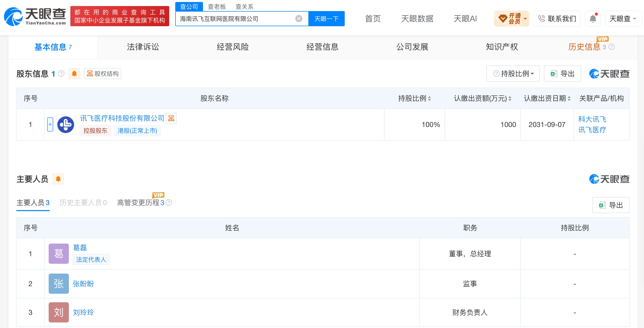This screenshot has height=328, width=644.
Task: Select the 历史主要人员 0 sub-tab
Action: pos(83,203)
